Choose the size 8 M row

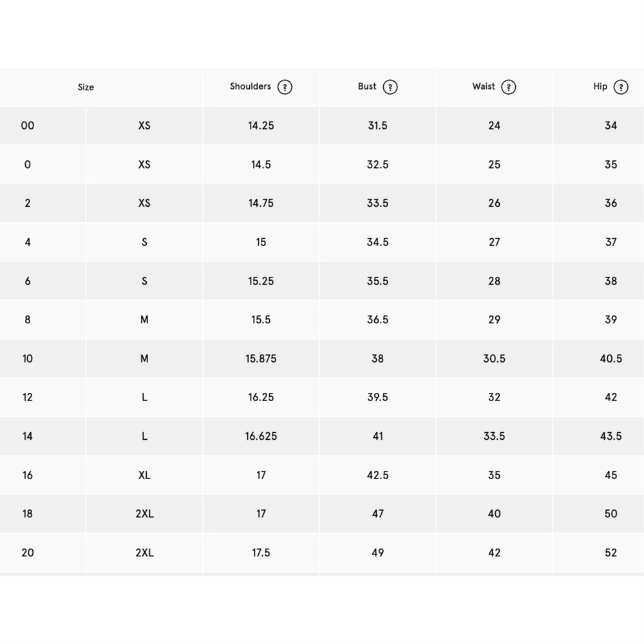[x=322, y=319]
